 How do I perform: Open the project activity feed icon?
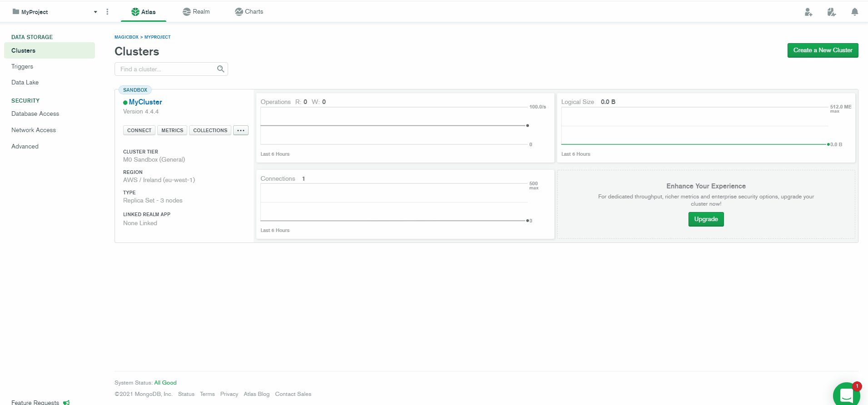(x=832, y=12)
